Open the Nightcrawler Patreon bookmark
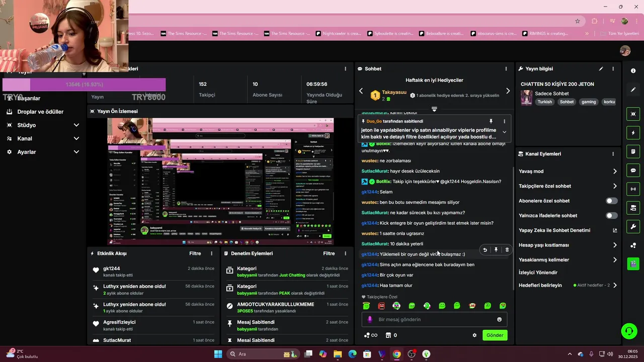This screenshot has height=362, width=644. (x=338, y=34)
